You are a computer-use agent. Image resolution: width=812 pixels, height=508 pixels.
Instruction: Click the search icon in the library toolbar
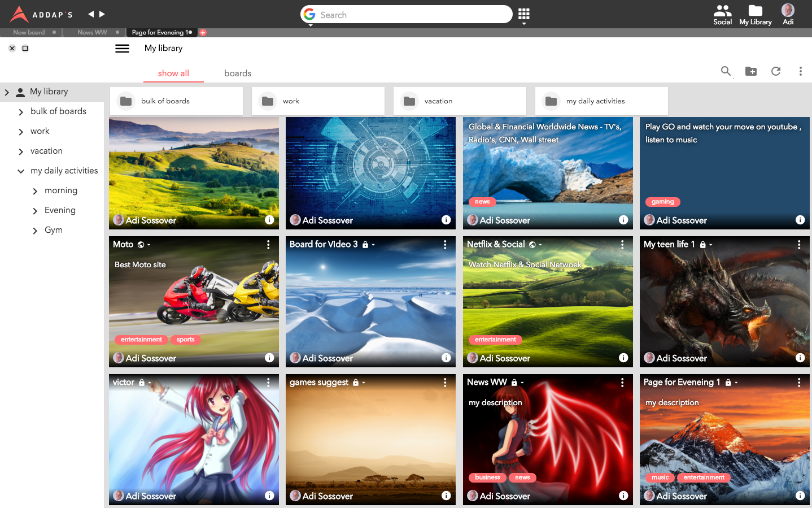tap(726, 72)
